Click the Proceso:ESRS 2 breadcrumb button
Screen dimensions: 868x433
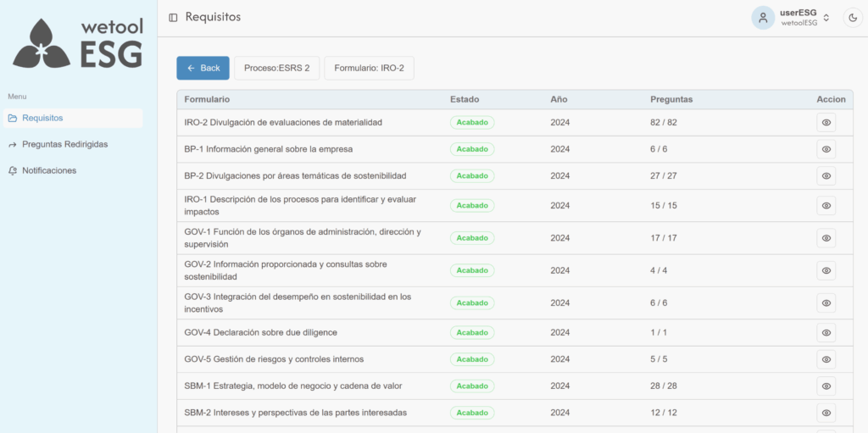(276, 68)
